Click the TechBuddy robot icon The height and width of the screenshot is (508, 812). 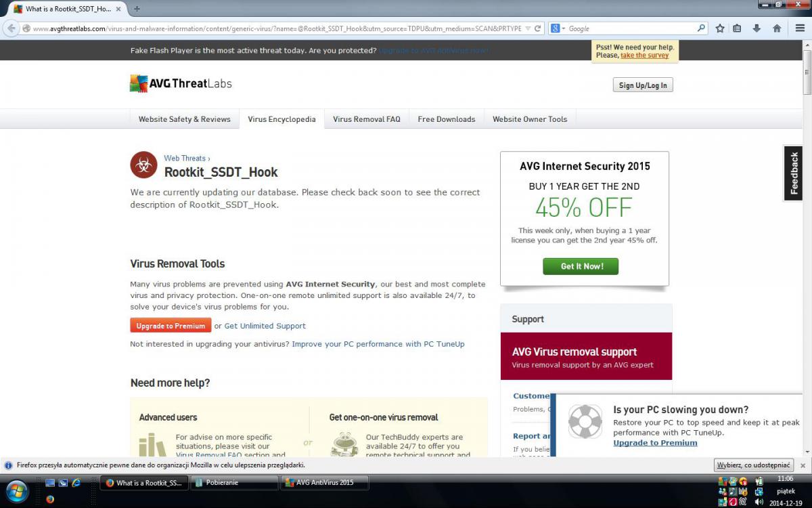344,444
